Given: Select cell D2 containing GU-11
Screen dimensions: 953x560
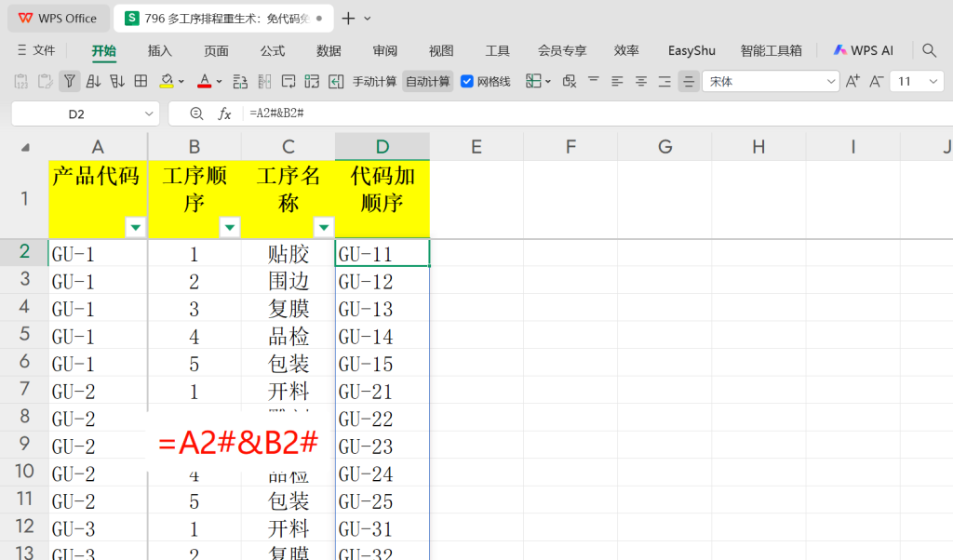Looking at the screenshot, I should pyautogui.click(x=383, y=253).
